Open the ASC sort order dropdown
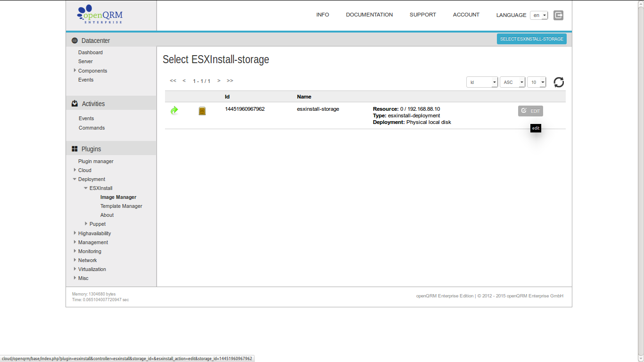Image resolution: width=644 pixels, height=362 pixels. [x=512, y=82]
